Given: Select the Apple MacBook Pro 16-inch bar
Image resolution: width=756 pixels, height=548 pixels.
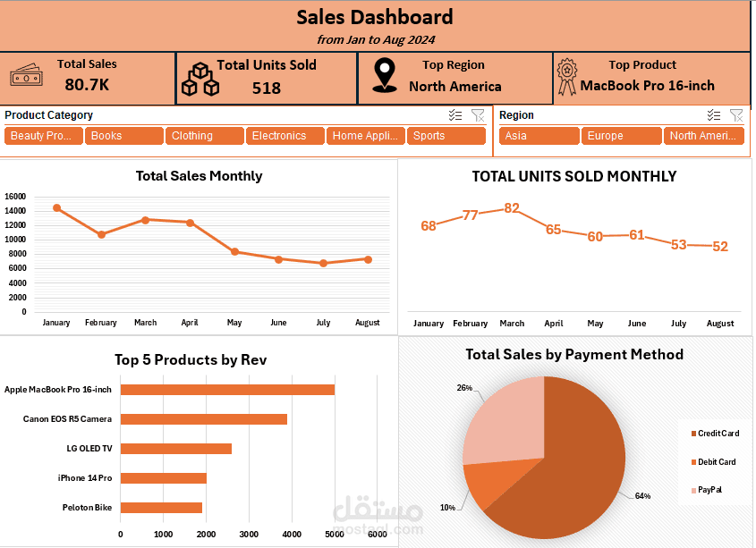Looking at the screenshot, I should [x=227, y=390].
